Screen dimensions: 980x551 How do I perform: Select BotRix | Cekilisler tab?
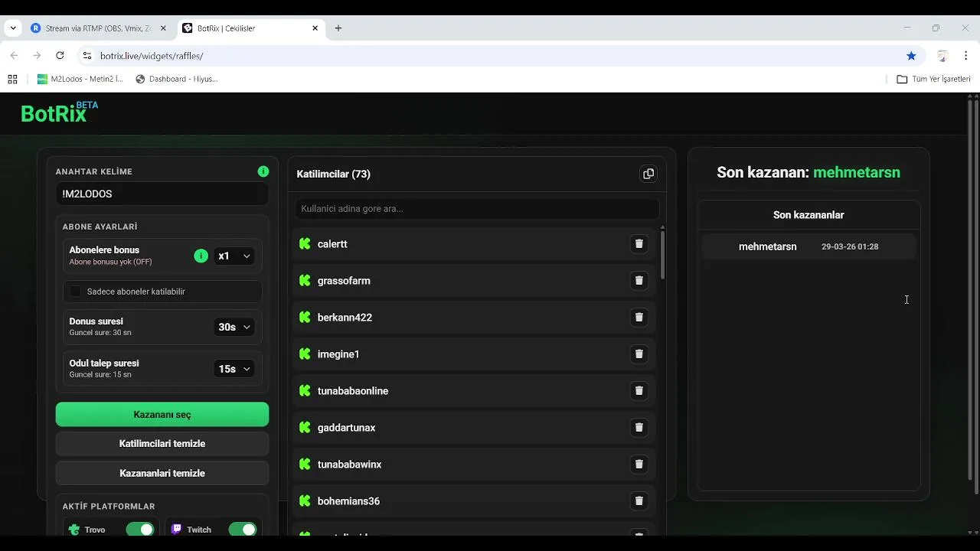point(251,28)
